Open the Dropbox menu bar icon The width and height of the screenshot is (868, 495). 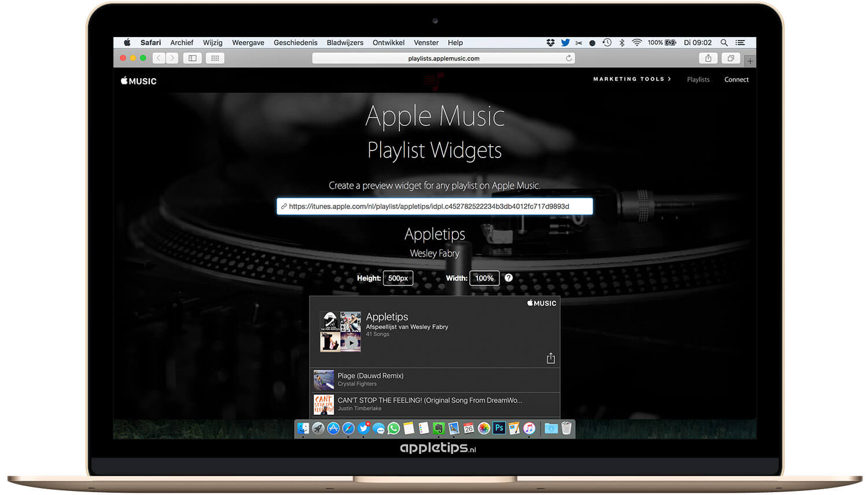coord(550,42)
